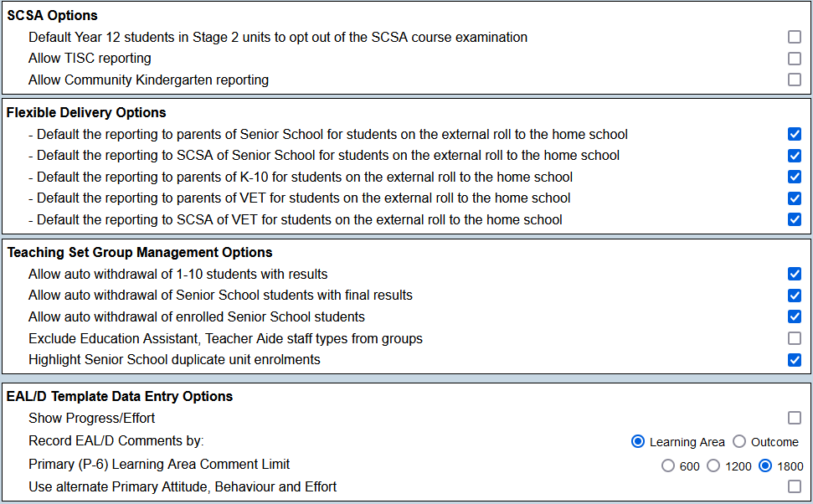Exclude Education Assistant staff types from groups
This screenshot has width=813, height=504.
[x=795, y=338]
